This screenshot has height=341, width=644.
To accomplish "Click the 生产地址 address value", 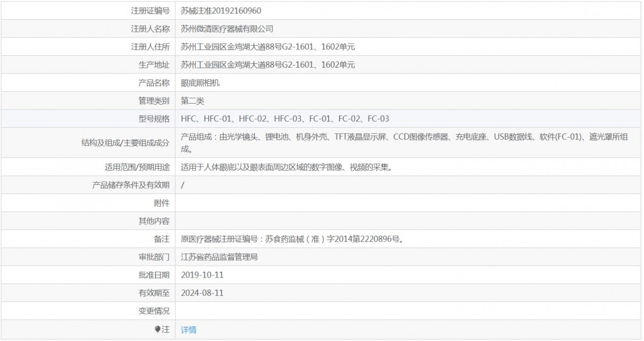I will point(268,65).
